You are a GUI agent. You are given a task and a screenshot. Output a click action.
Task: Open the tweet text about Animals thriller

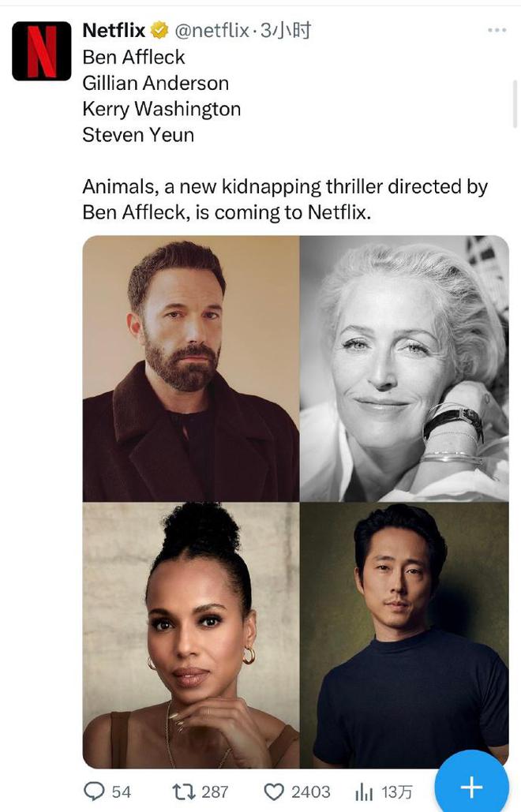(x=285, y=200)
